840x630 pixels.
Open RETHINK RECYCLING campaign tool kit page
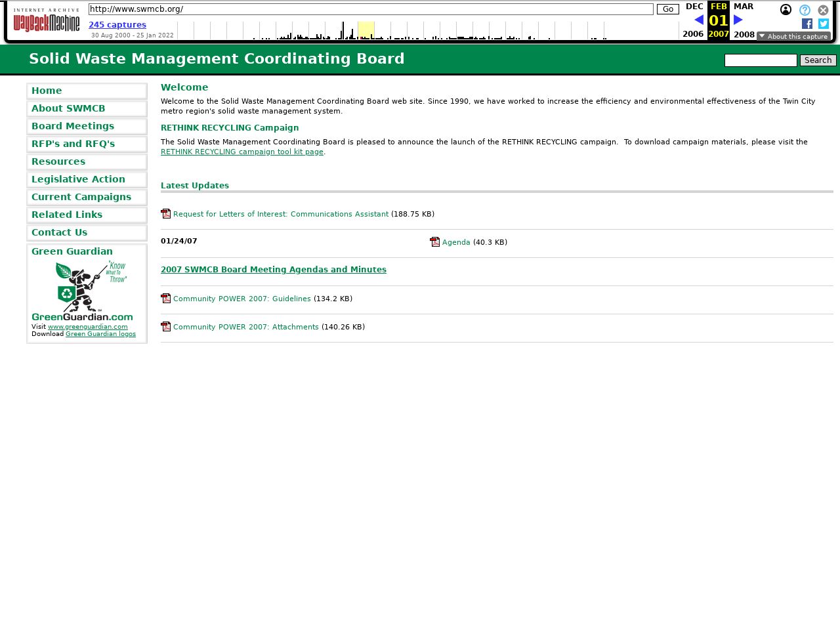click(x=242, y=152)
